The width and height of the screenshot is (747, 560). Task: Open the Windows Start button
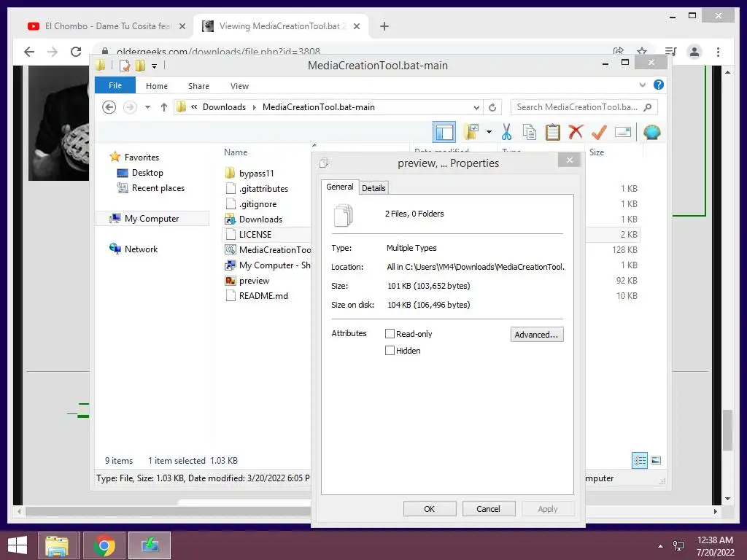[18, 545]
